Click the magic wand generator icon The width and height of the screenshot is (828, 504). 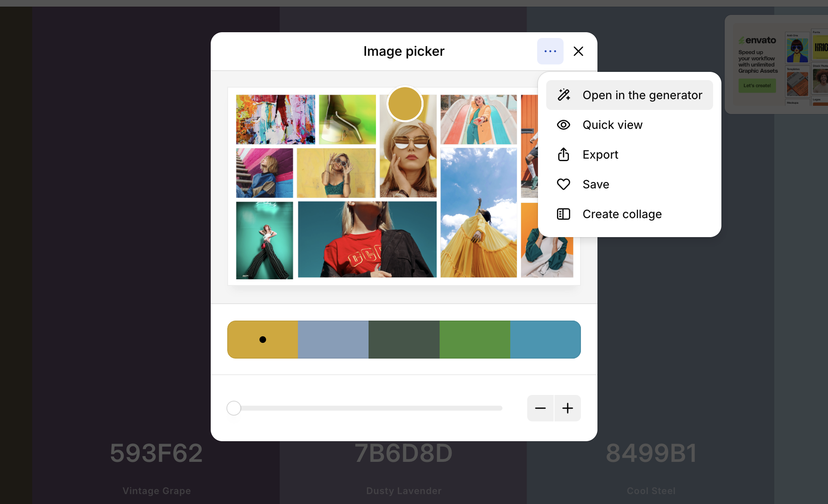pyautogui.click(x=564, y=95)
